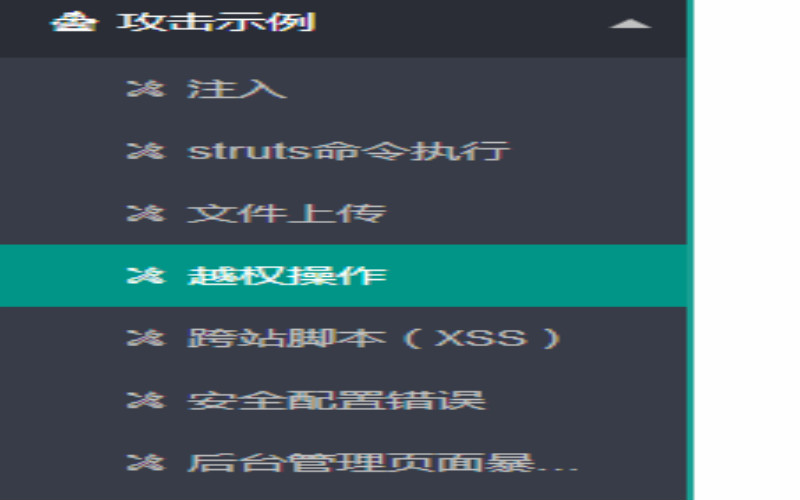Click the icon before struts命令执行

pyautogui.click(x=146, y=151)
